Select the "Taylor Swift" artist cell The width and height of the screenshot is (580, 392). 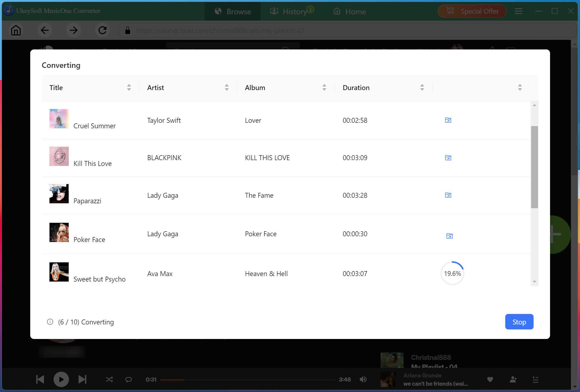pyautogui.click(x=164, y=120)
